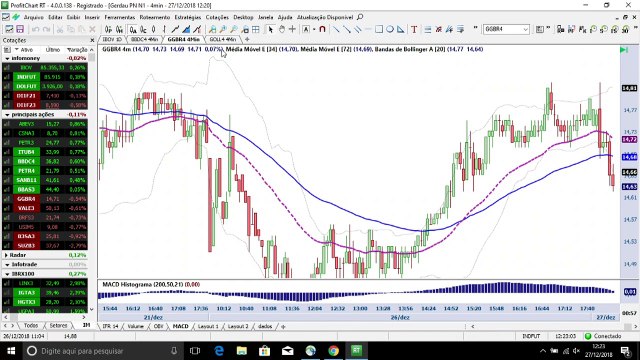Open the text tool dropdown arrow

point(314,29)
